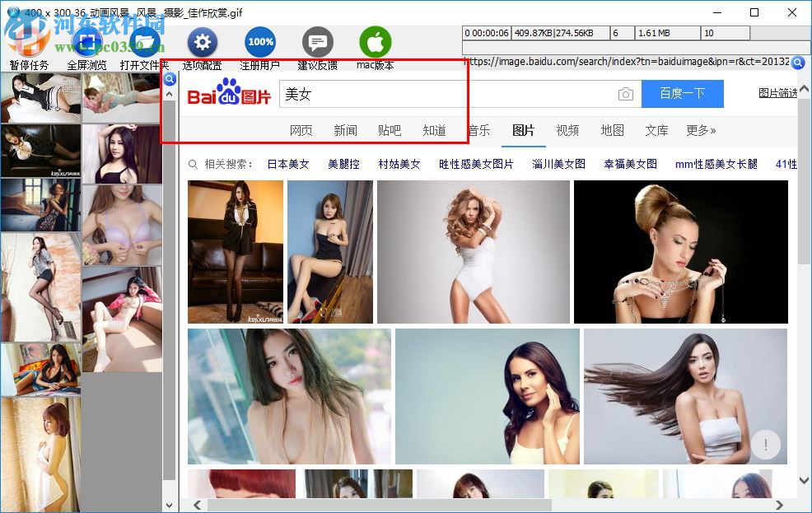This screenshot has width=812, height=513.
Task: Switch to 视频 search results
Action: click(x=567, y=130)
